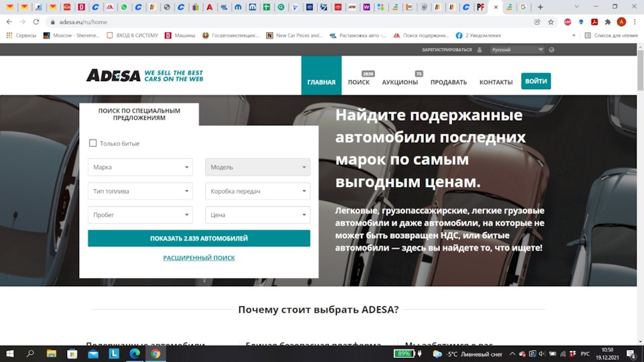Click the Войти login button
This screenshot has width=644, height=362.
pos(535,81)
